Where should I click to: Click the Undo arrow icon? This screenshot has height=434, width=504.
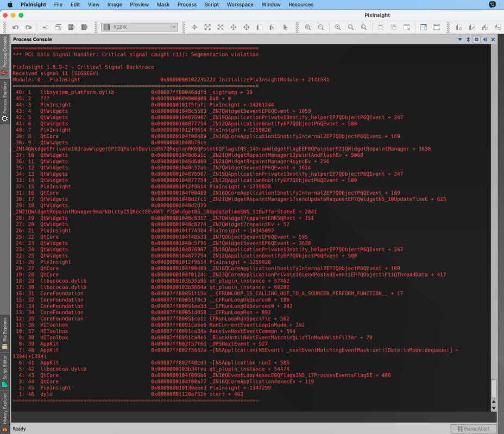tap(15, 27)
